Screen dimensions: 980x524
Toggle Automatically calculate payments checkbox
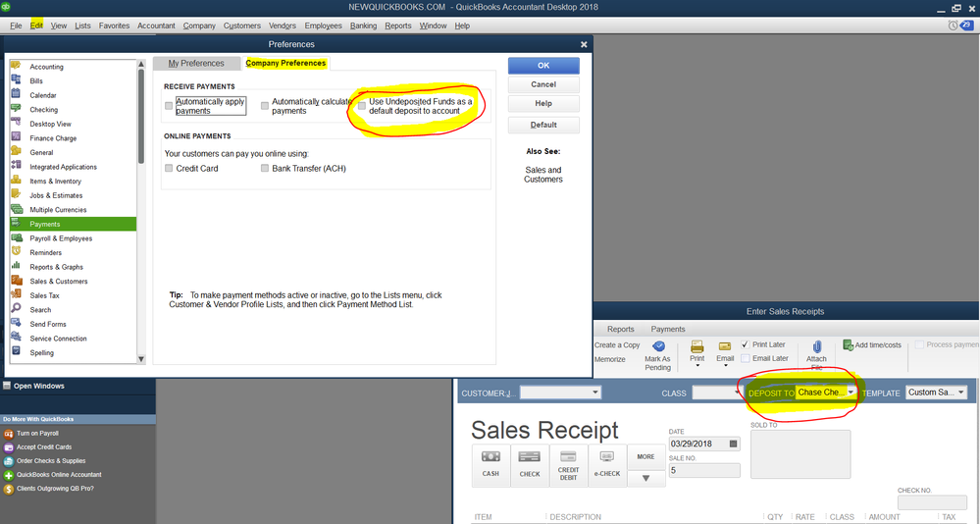pyautogui.click(x=265, y=106)
